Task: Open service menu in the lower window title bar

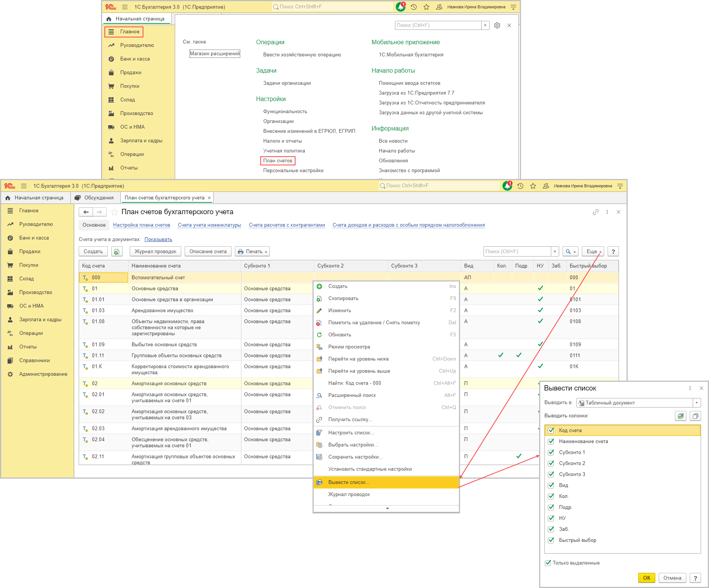Action: coord(620,186)
